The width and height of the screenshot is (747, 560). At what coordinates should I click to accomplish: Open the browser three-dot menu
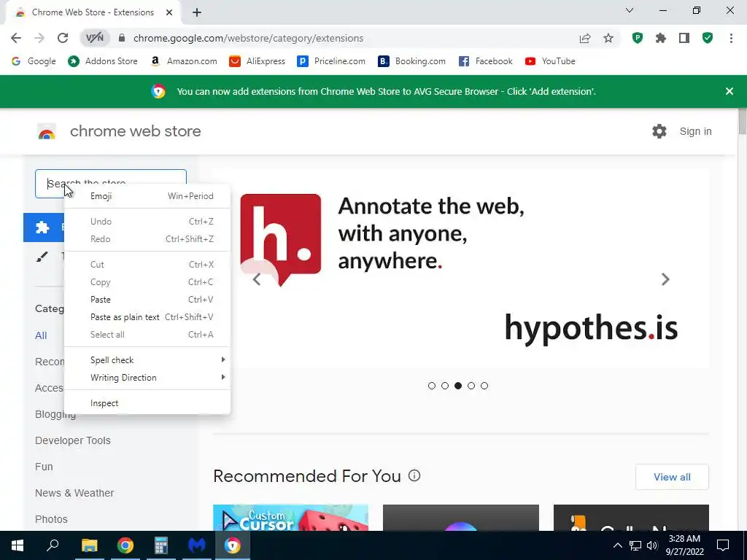pyautogui.click(x=731, y=38)
